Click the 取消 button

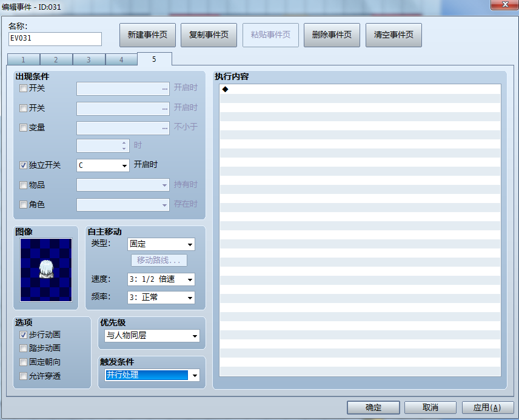[x=430, y=407]
